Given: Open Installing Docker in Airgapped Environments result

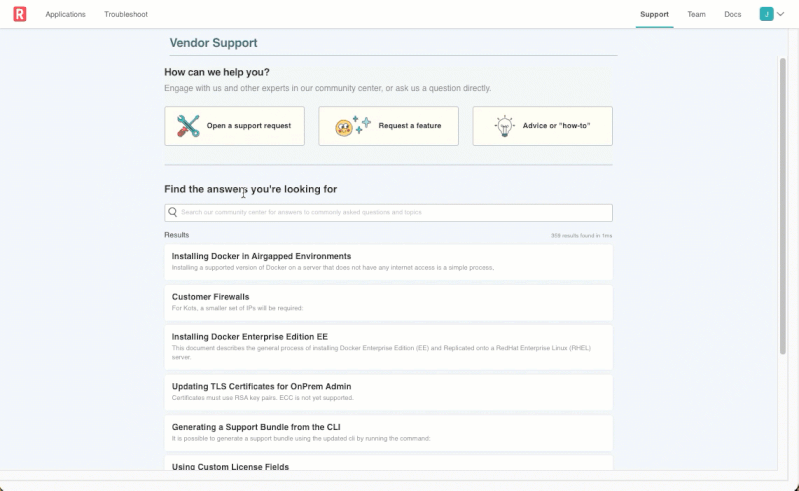Looking at the screenshot, I should 261,256.
